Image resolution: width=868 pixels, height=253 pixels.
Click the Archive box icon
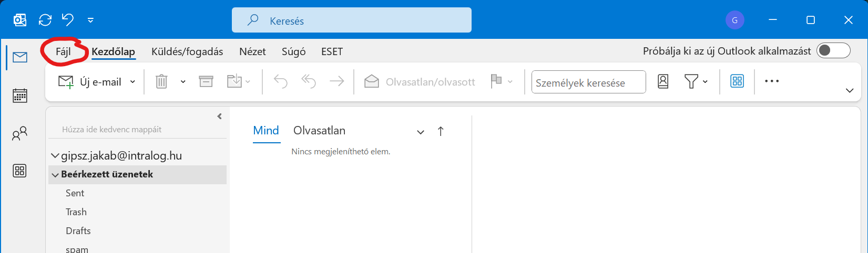206,81
